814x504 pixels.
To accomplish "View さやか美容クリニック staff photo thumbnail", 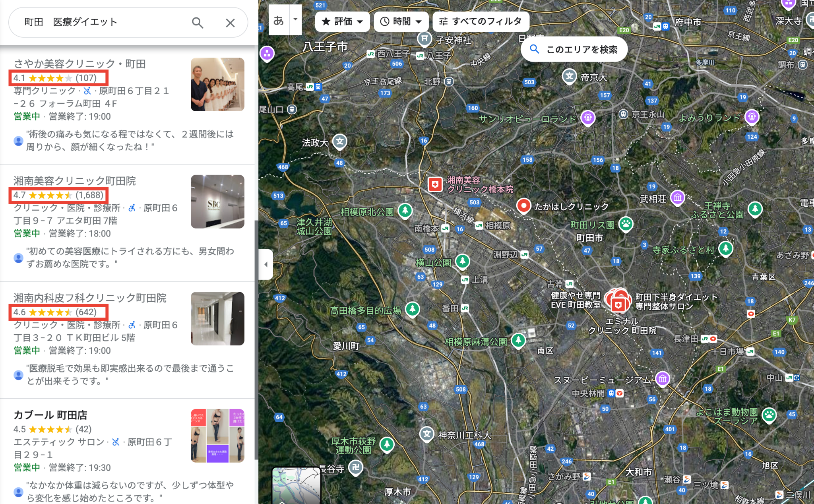I will (x=217, y=85).
